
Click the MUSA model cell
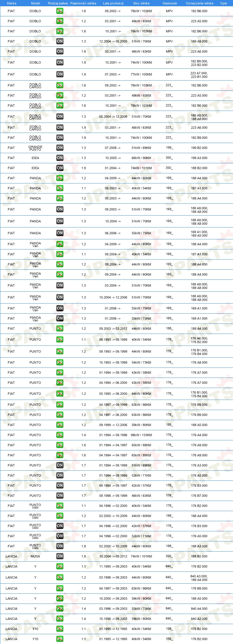tap(35, 556)
